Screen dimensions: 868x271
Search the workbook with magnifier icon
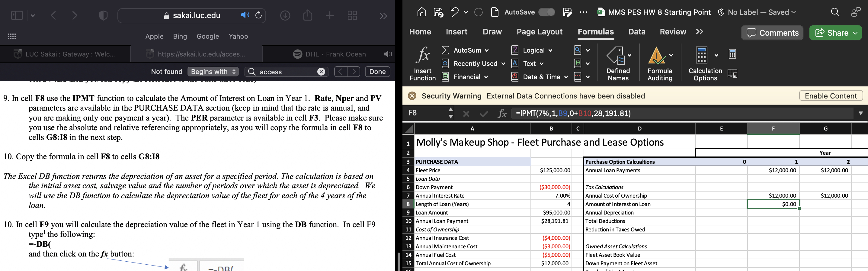pyautogui.click(x=835, y=12)
